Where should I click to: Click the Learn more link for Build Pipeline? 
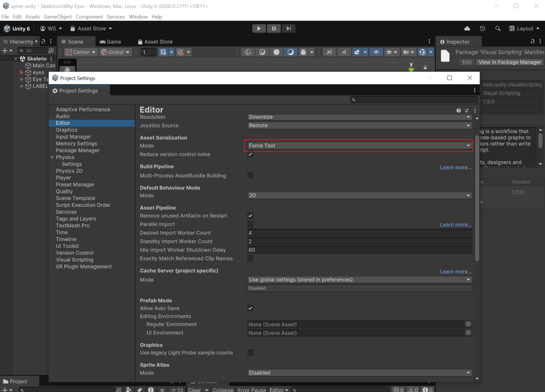(x=456, y=167)
